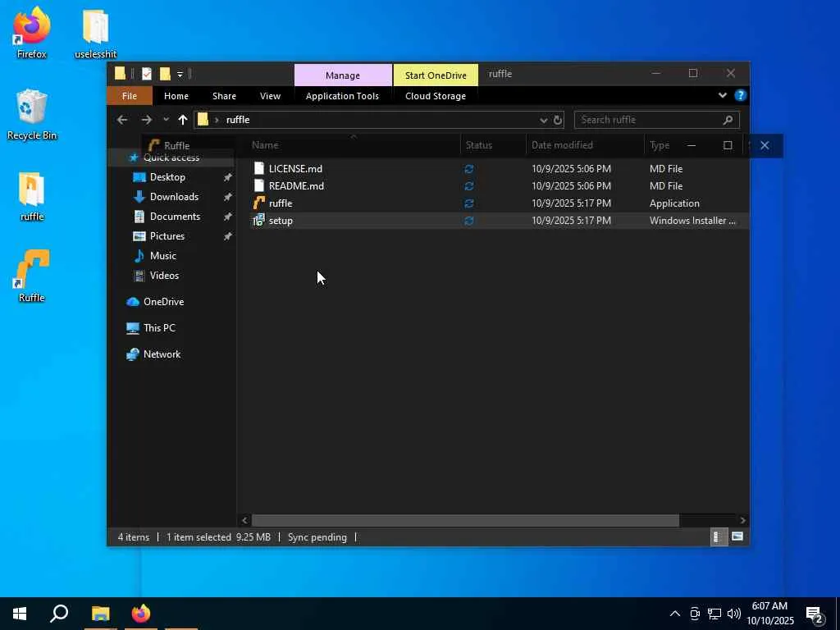Screen dimensions: 840x630
Task: Select the Recycle Bin desktop icon
Action: pyautogui.click(x=32, y=115)
